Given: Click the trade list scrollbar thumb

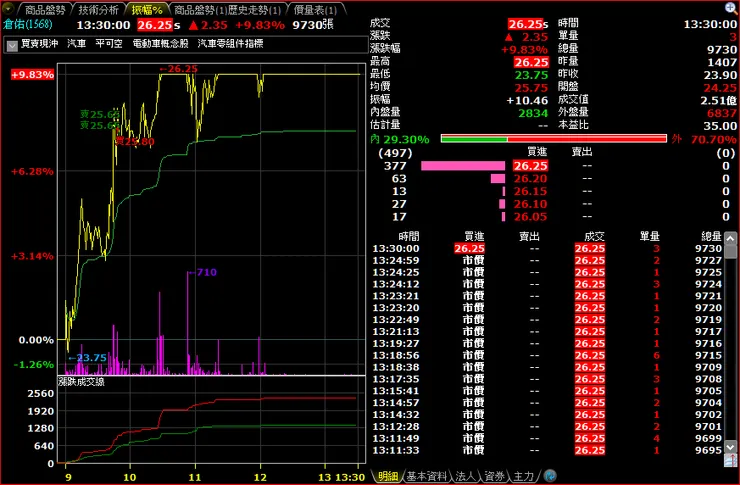Looking at the screenshot, I should click(x=730, y=251).
